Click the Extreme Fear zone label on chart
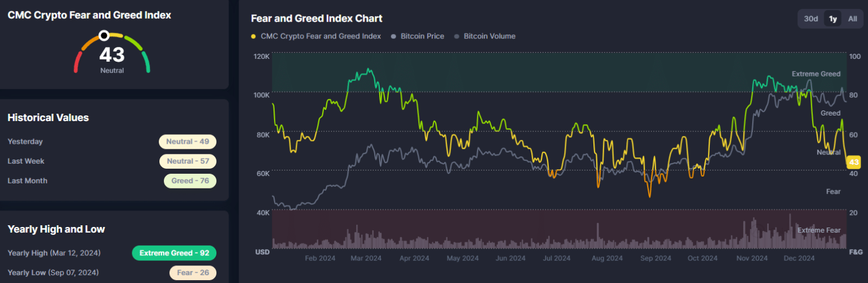The height and width of the screenshot is (283, 868). click(818, 230)
